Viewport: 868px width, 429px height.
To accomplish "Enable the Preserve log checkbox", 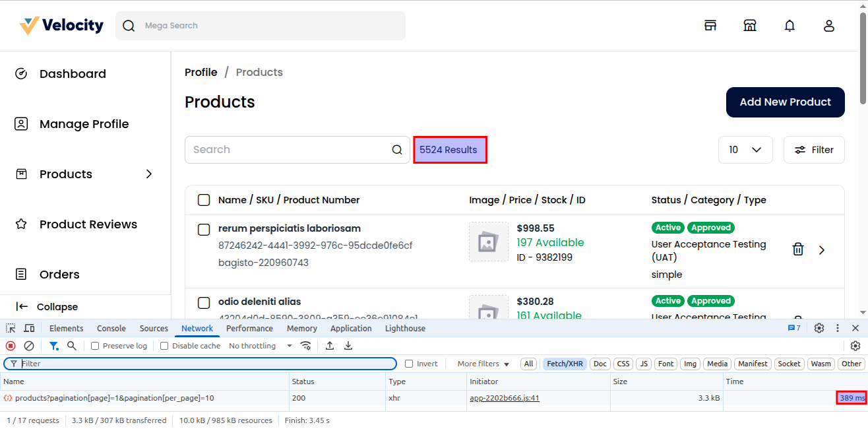I will 95,346.
